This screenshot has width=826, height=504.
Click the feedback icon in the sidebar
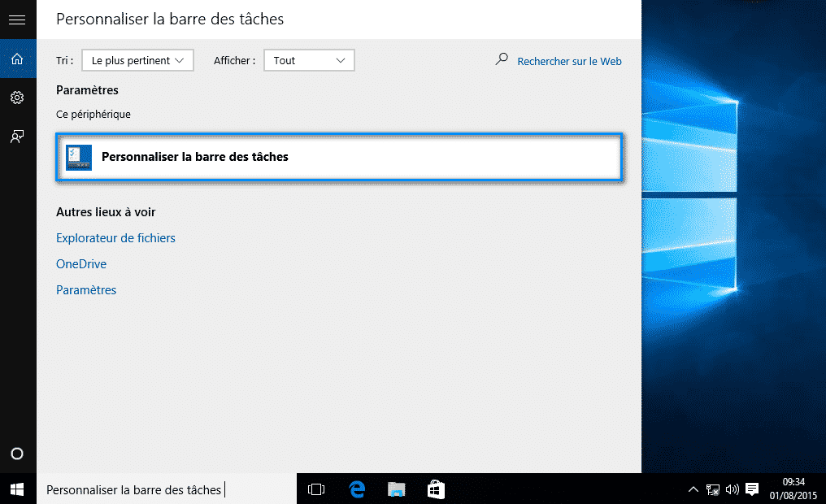click(x=17, y=137)
